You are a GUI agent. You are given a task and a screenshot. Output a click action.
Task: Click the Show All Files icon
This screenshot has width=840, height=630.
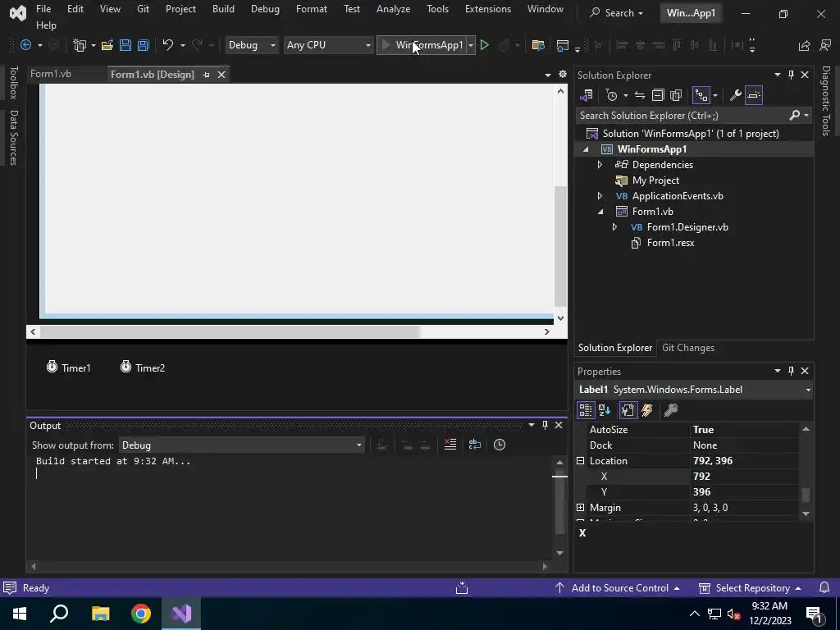(676, 95)
